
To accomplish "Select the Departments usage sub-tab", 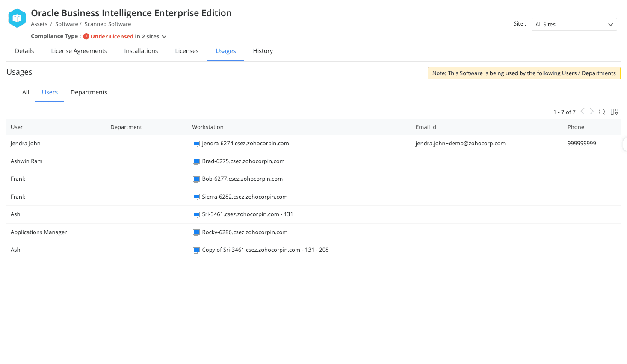I will click(x=89, y=92).
